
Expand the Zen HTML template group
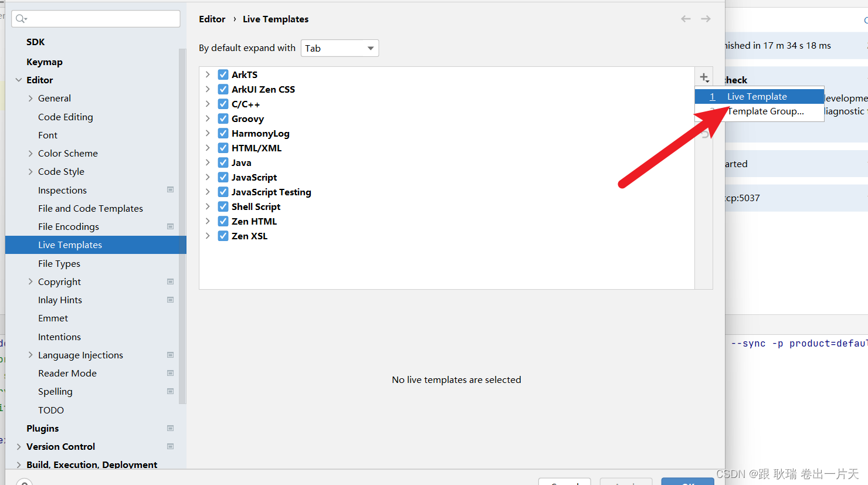208,221
